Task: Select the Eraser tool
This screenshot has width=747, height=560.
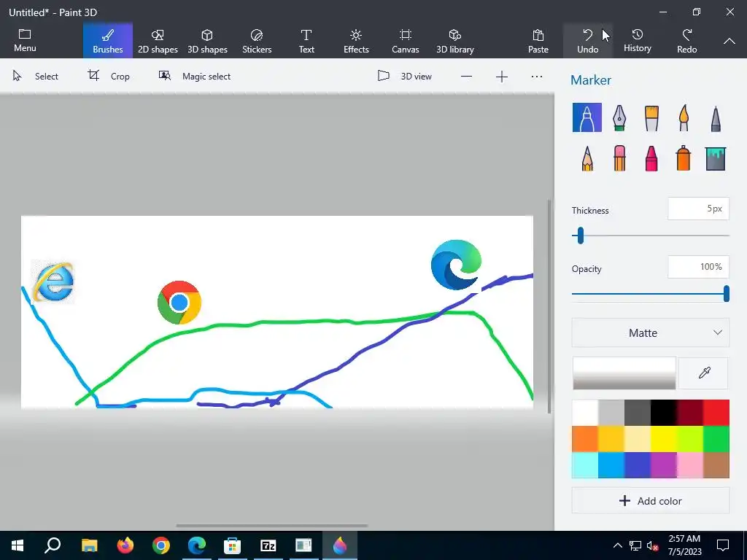Action: [619, 158]
